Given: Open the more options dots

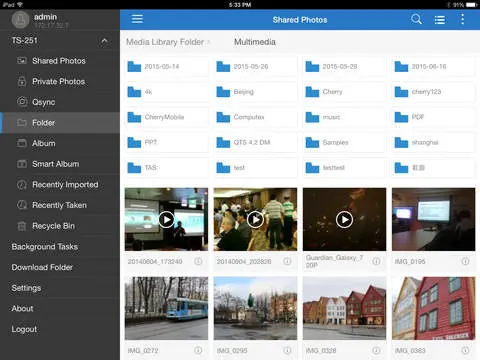Looking at the screenshot, I should coord(462,19).
